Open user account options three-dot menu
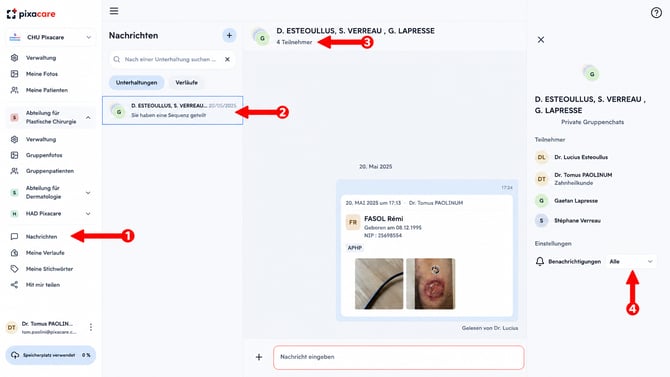Screen dimensions: 670x377 pyautogui.click(x=91, y=327)
